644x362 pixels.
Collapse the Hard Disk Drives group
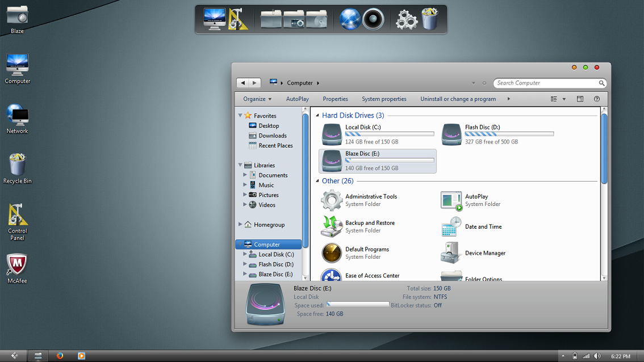click(317, 116)
